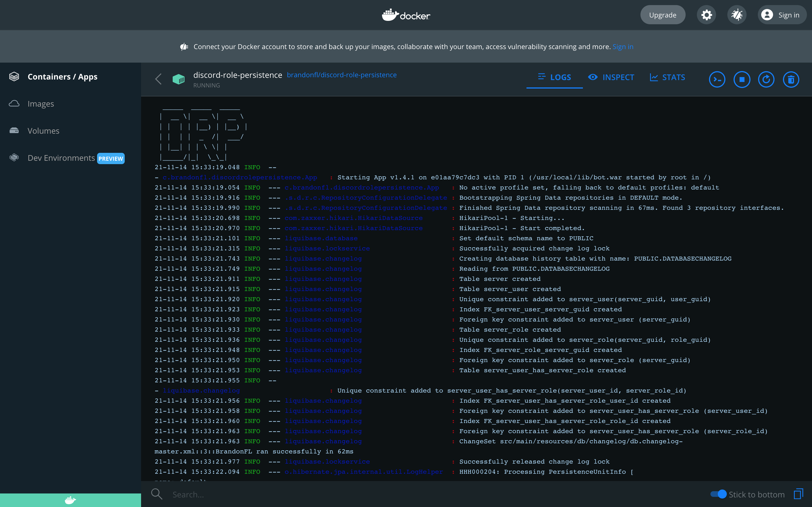Image resolution: width=812 pixels, height=507 pixels.
Task: Open the Images section
Action: pyautogui.click(x=41, y=103)
